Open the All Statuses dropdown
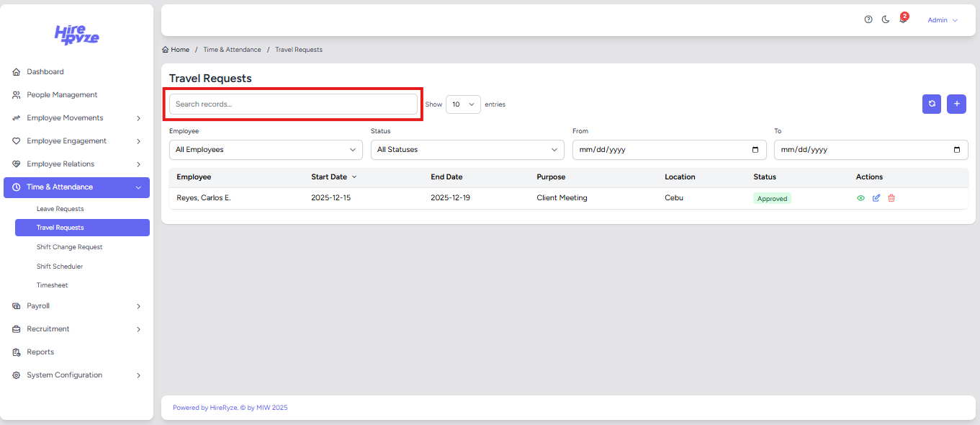The image size is (980, 425). 467,150
